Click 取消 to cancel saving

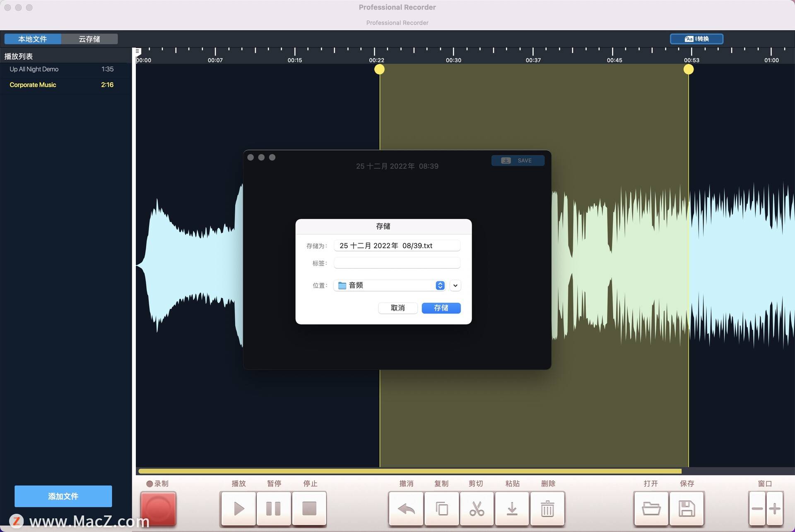coord(397,308)
